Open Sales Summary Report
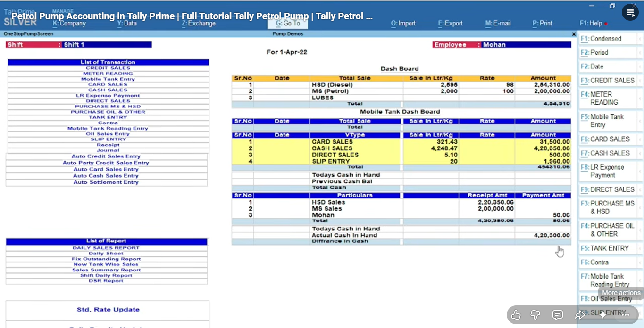The image size is (644, 328). pyautogui.click(x=106, y=270)
